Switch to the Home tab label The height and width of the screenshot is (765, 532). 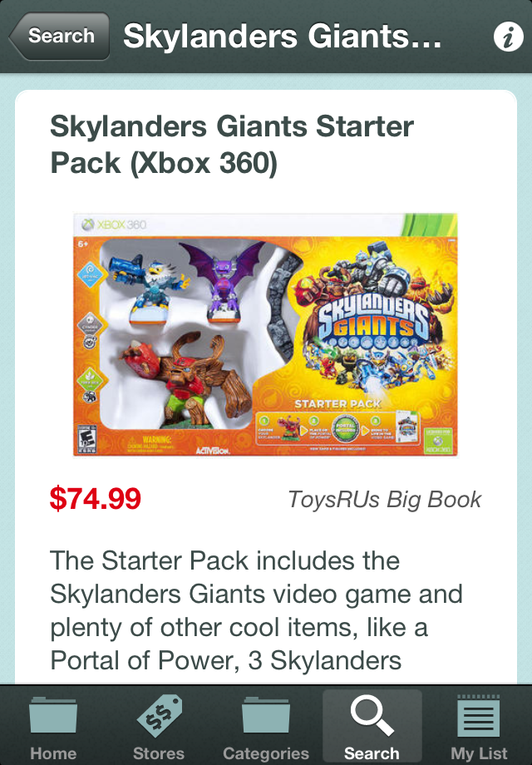[53, 753]
